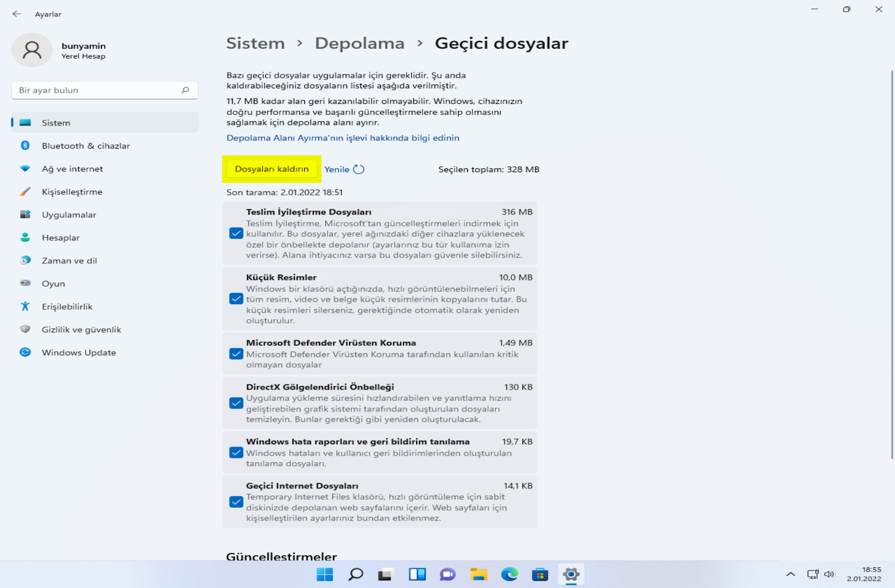Screen dimensions: 895x588
Task: Open Gizlilik ve güvenlik settings
Action: pos(105,329)
